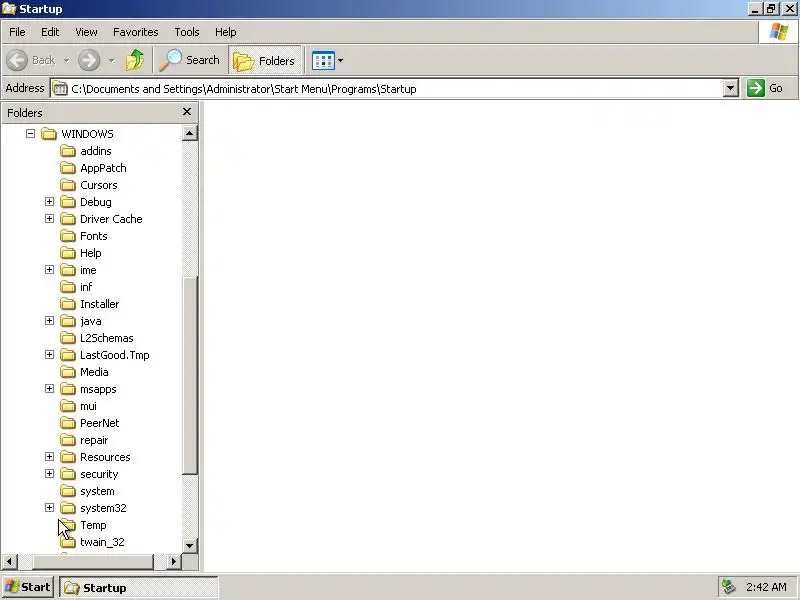The image size is (800, 600).
Task: Click the Windows flag logo icon
Action: (779, 32)
